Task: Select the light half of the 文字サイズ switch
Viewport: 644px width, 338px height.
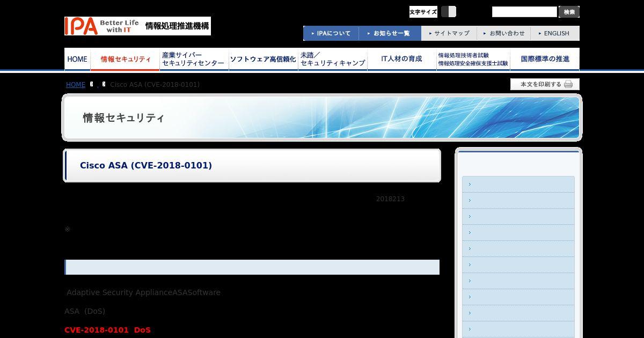Action: [x=452, y=12]
